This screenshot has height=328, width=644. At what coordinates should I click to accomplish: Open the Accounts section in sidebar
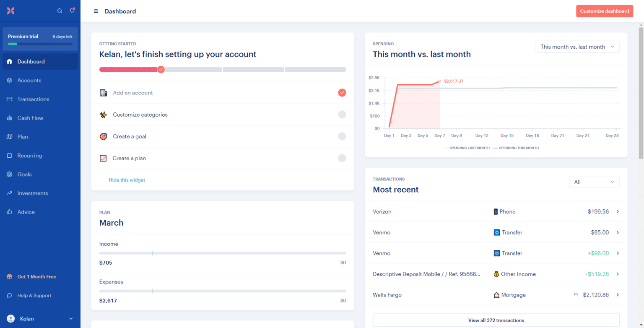[x=29, y=80]
